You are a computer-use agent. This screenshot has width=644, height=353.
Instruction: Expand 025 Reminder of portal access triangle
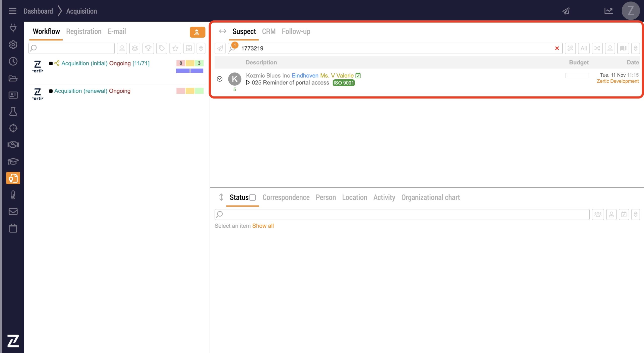pyautogui.click(x=248, y=83)
